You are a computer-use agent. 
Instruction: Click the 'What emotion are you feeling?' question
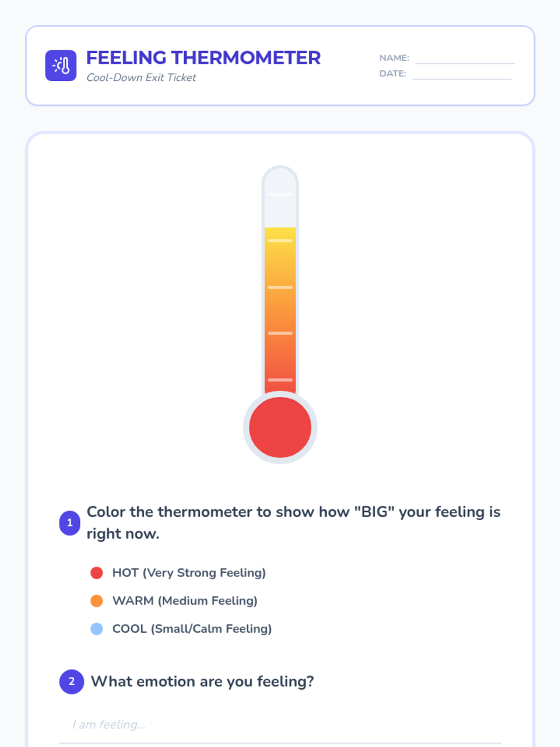tap(202, 682)
